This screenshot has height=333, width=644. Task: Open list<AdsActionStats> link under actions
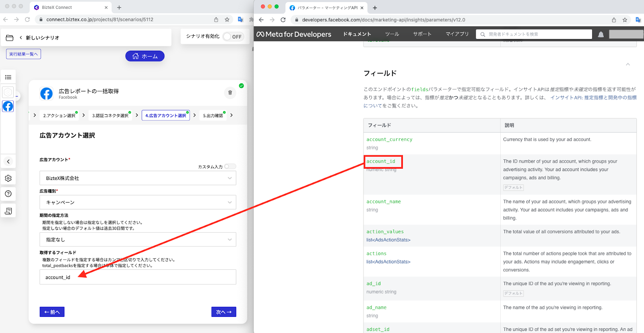click(x=388, y=262)
